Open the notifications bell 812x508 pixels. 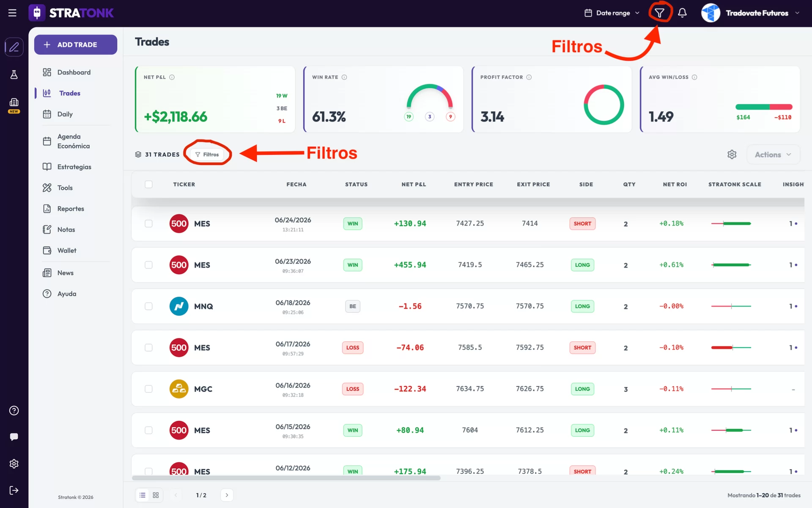pos(682,13)
